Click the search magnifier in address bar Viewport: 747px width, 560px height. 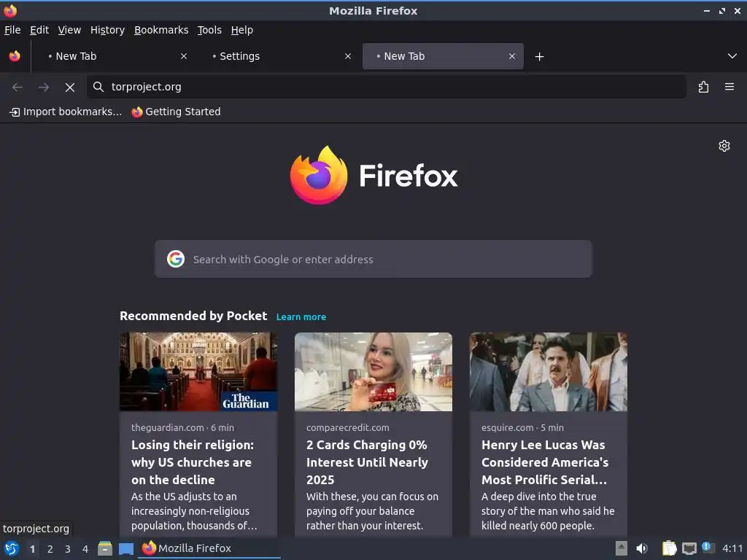[98, 87]
